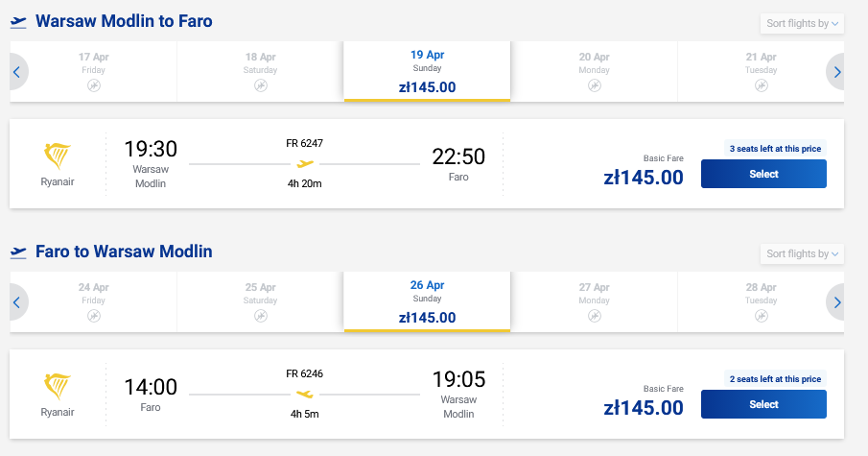Click the Ryanair harp logo on return flight
The width and height of the screenshot is (868, 456).
(x=58, y=386)
